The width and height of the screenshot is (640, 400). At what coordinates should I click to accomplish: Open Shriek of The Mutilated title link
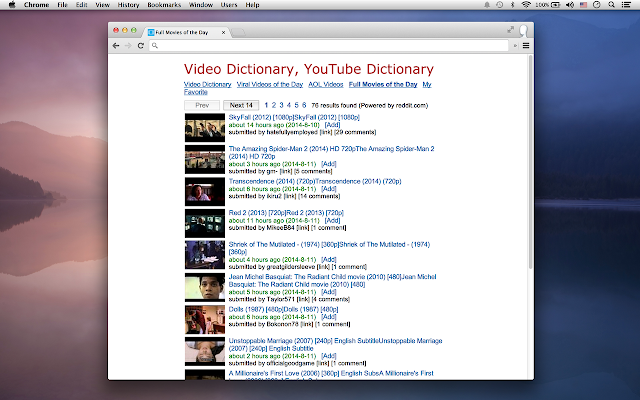pyautogui.click(x=329, y=248)
